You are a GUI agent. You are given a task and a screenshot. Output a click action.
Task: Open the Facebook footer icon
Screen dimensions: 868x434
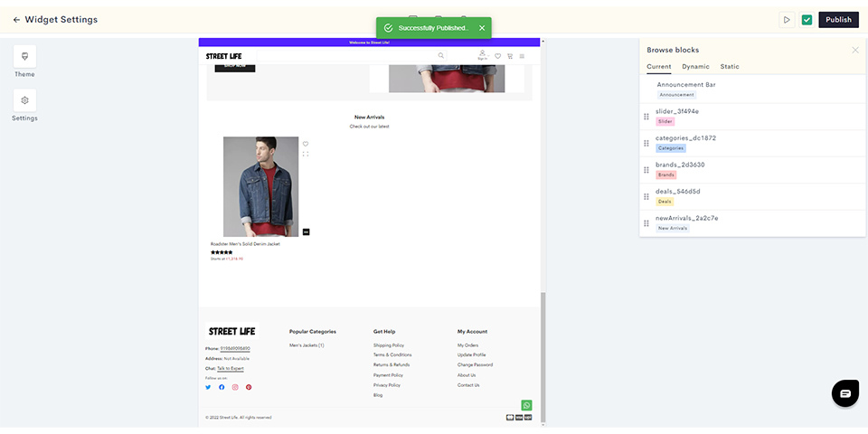pos(222,387)
